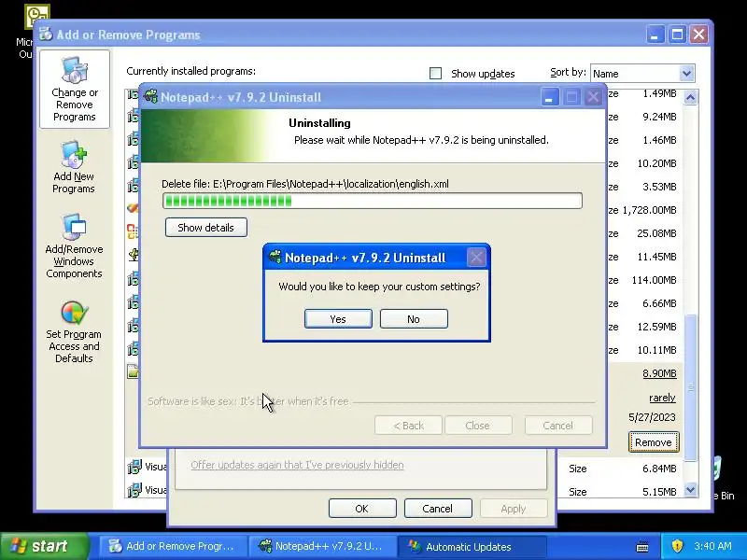Click the security shield tray icon
747x560 pixels.
click(x=677, y=546)
